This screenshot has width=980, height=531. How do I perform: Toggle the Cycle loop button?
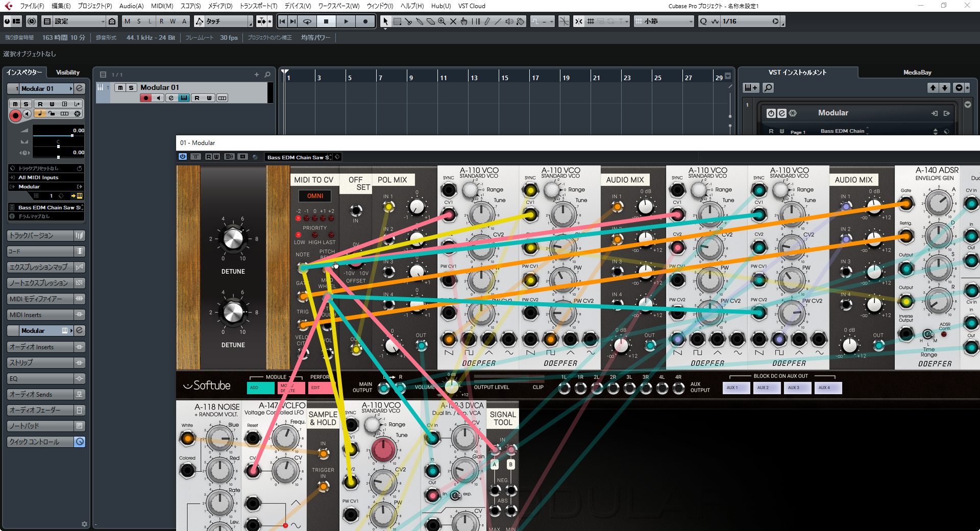pyautogui.click(x=307, y=21)
